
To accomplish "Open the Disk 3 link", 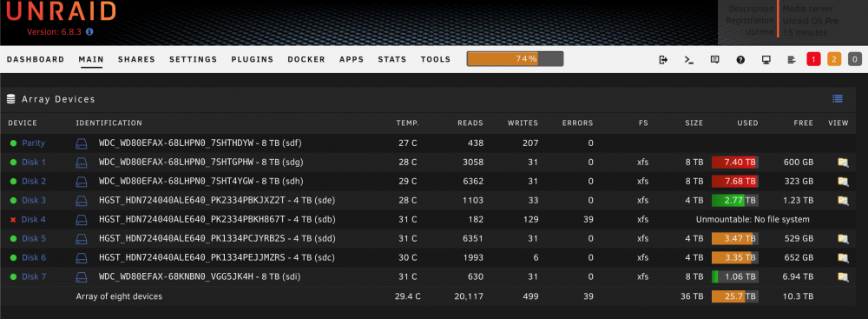I will [34, 200].
